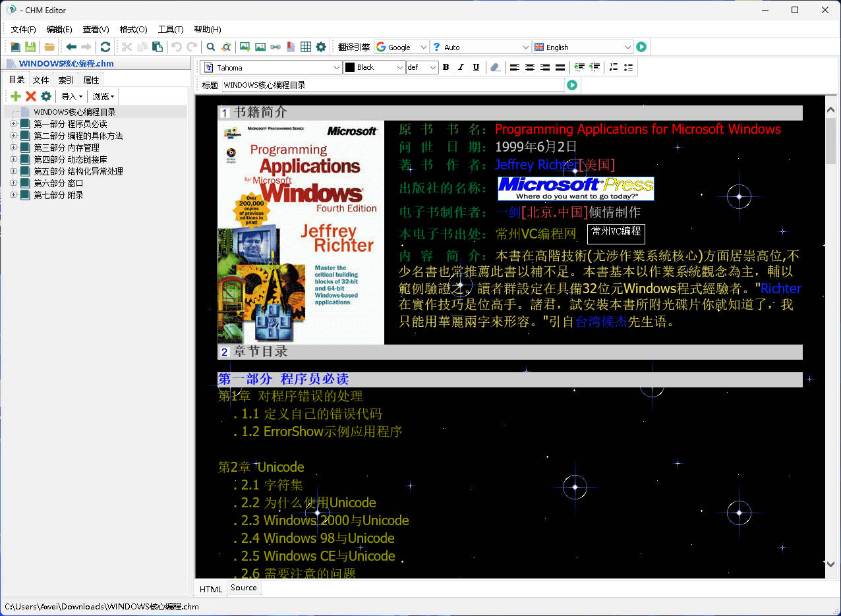Click the second image icon in the toolbar

(x=260, y=47)
